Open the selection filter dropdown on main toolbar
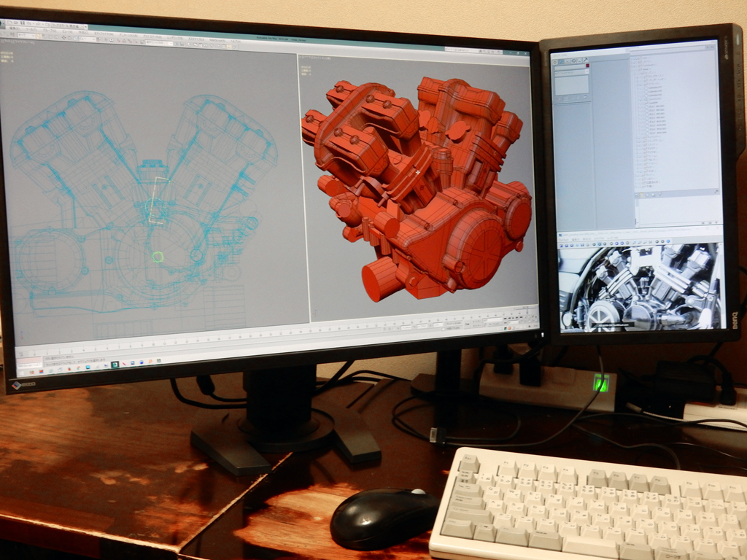The height and width of the screenshot is (560, 747). (x=26, y=36)
